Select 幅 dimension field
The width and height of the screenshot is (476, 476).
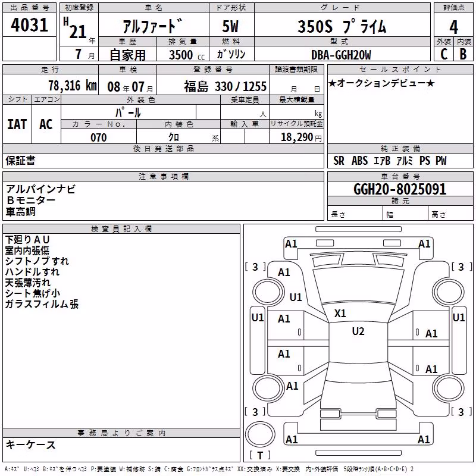click(405, 213)
